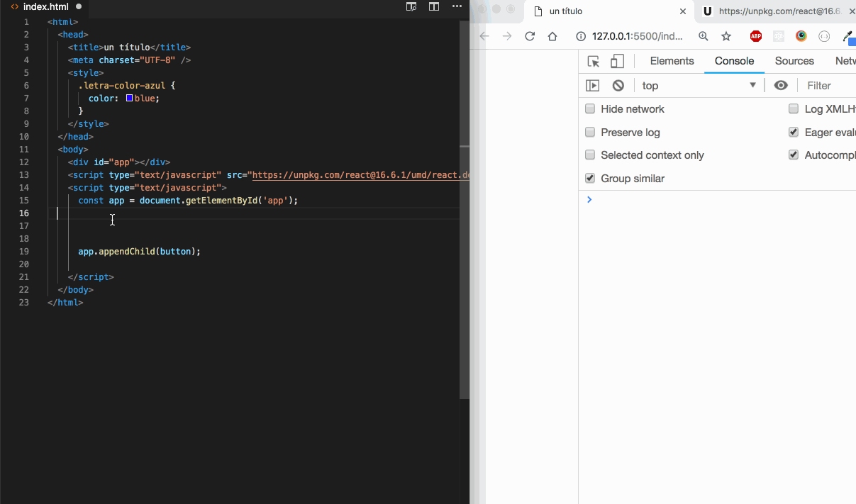This screenshot has width=856, height=504.
Task: Click the <div id="app"> line
Action: click(119, 162)
